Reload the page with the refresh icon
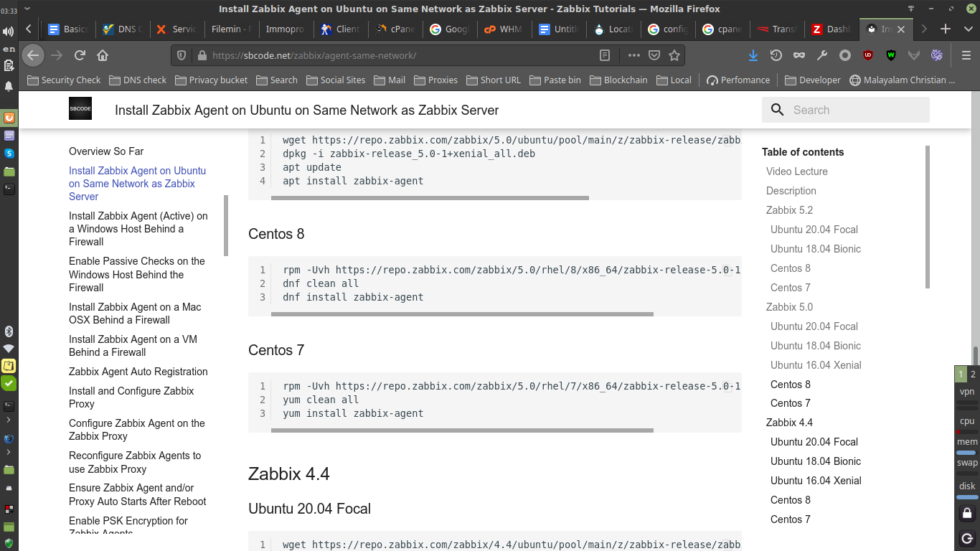This screenshot has height=551, width=980. (80, 55)
